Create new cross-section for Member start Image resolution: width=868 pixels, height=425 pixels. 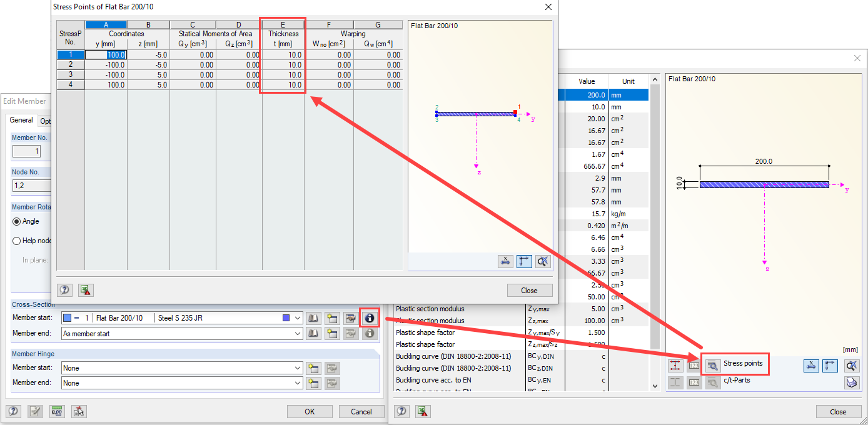coord(332,318)
